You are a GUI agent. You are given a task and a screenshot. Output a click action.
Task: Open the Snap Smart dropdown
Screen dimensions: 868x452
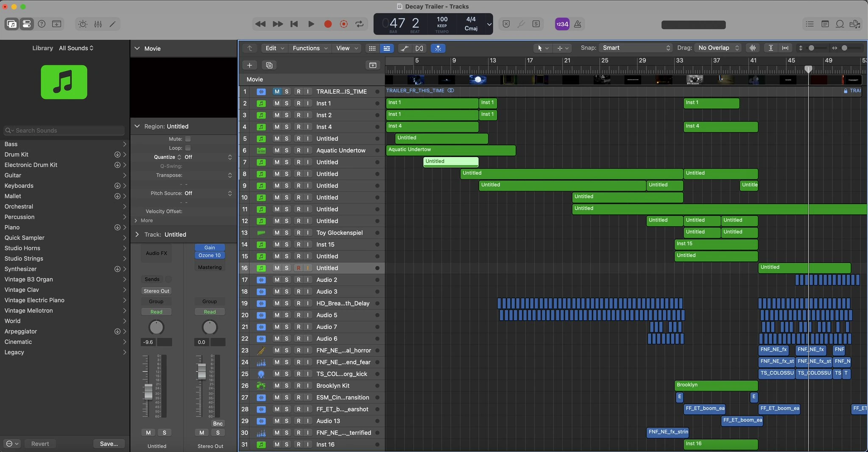click(x=636, y=48)
